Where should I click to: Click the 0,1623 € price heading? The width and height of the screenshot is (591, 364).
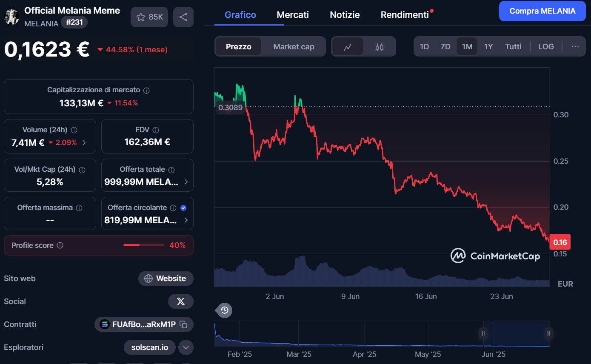tap(47, 49)
